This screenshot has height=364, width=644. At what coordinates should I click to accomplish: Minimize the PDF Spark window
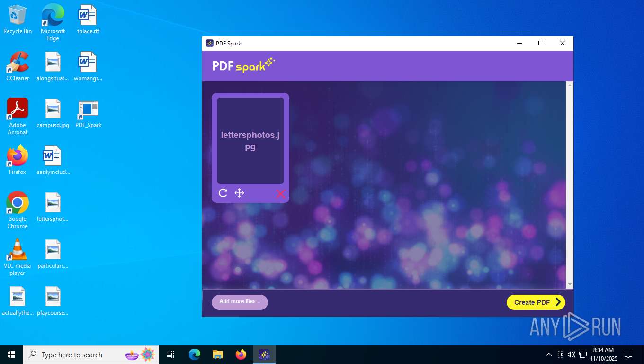(x=519, y=43)
